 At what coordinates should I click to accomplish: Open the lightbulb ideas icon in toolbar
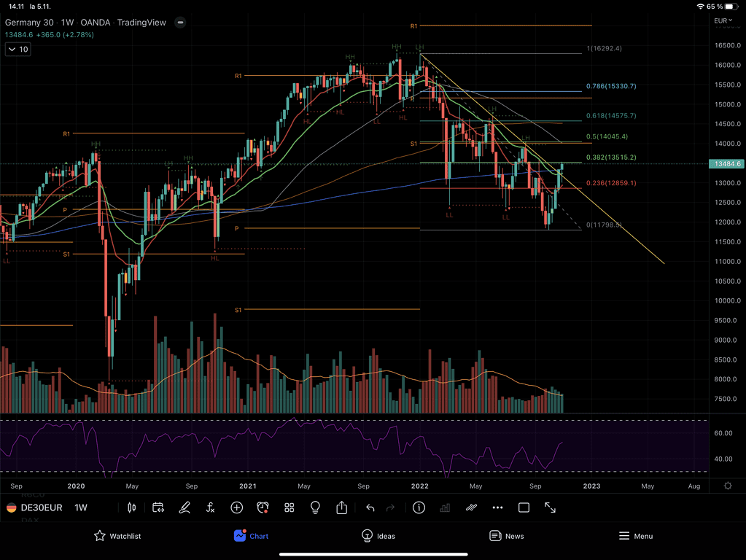(x=315, y=507)
